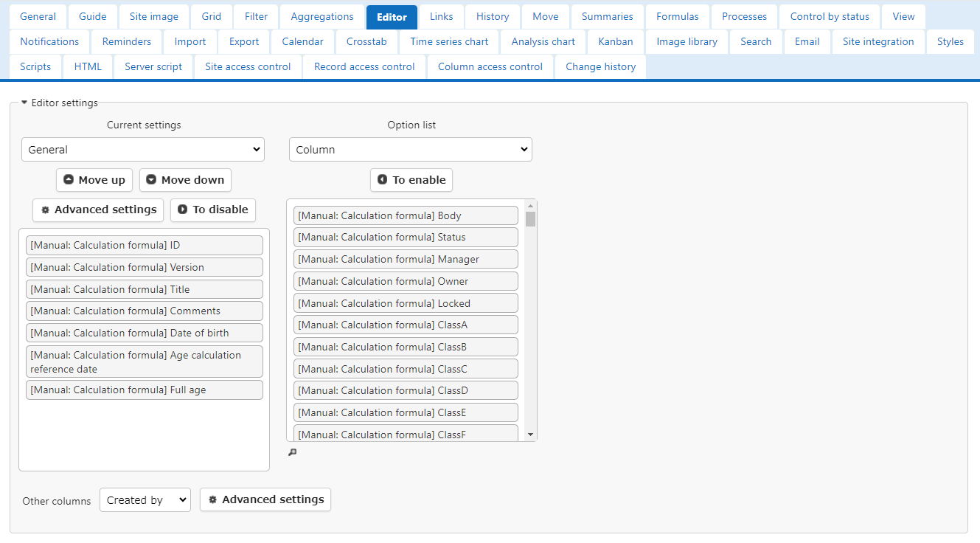Open Advanced settings above the current column list

[98, 210]
